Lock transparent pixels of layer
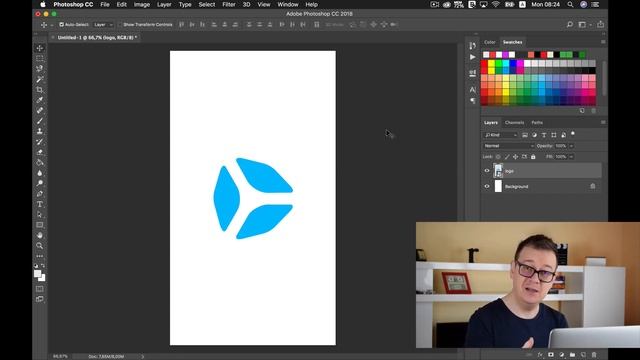 point(498,157)
